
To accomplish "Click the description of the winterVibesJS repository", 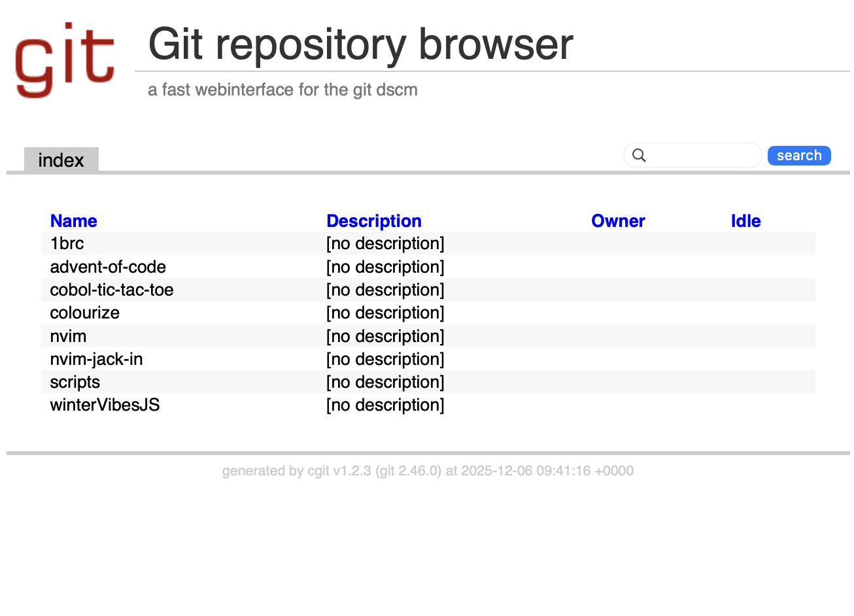I will click(385, 405).
